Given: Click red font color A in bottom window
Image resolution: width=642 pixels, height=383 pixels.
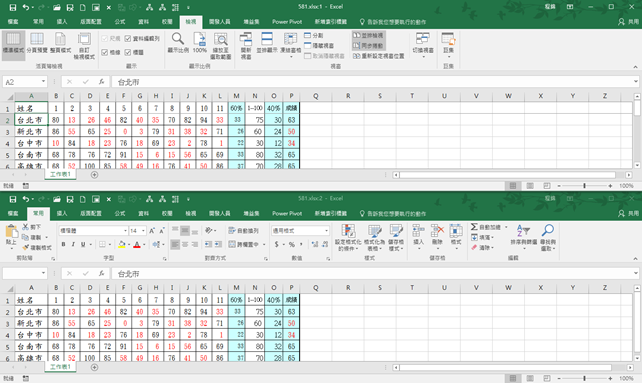Looking at the screenshot, I should click(137, 245).
